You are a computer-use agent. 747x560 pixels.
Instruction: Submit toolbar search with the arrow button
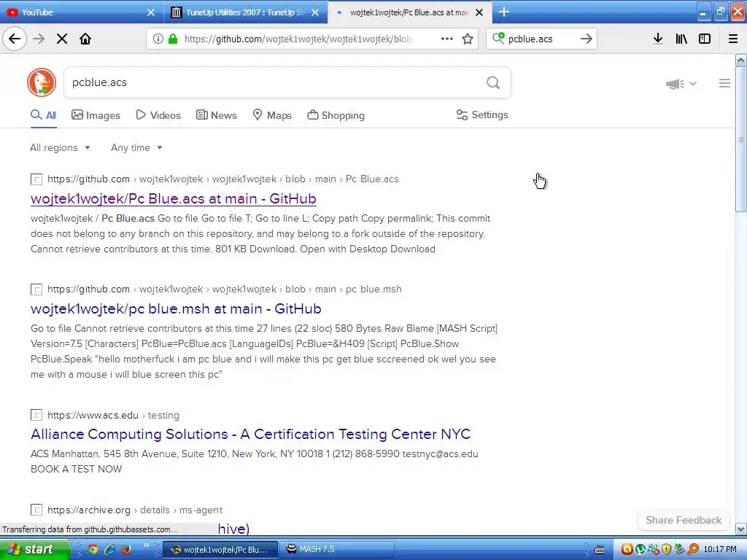[587, 39]
